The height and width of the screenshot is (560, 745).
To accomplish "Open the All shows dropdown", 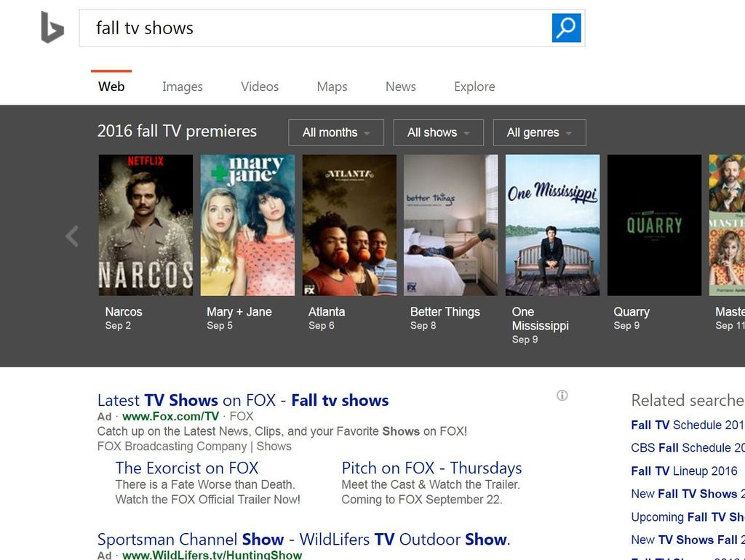I will pyautogui.click(x=438, y=132).
